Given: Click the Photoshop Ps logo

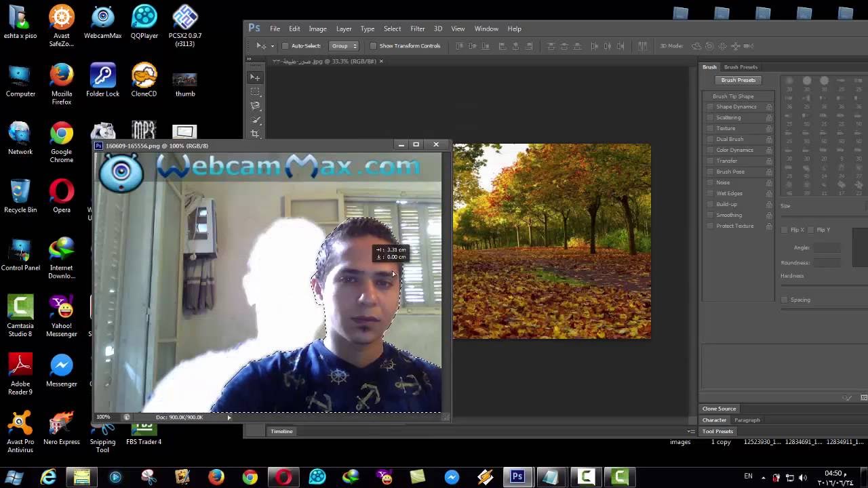Looking at the screenshot, I should pyautogui.click(x=254, y=28).
